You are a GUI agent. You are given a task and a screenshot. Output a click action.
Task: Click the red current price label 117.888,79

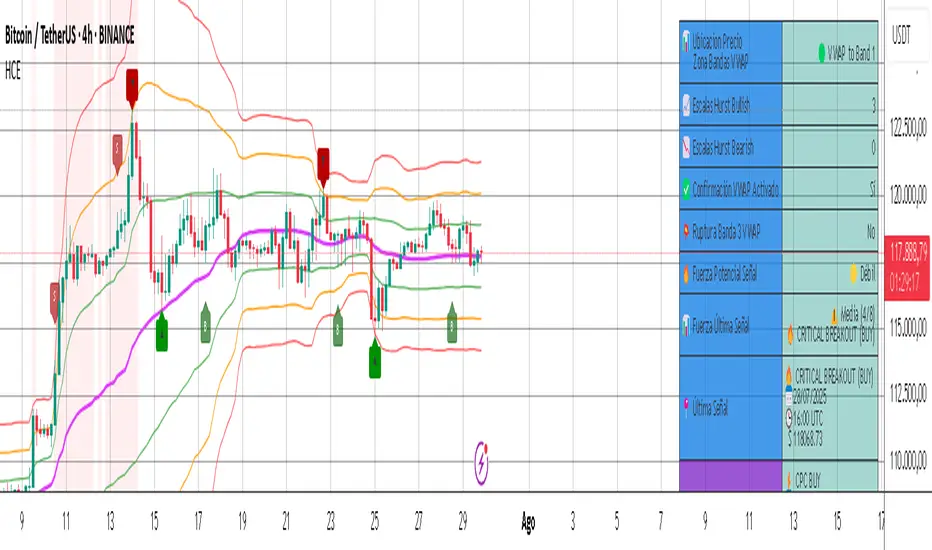[x=908, y=252]
